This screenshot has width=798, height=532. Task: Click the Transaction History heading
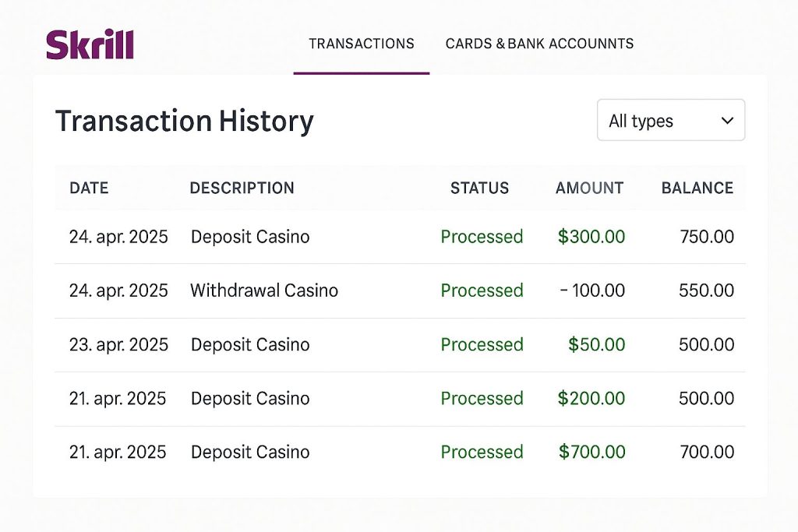[x=184, y=121]
